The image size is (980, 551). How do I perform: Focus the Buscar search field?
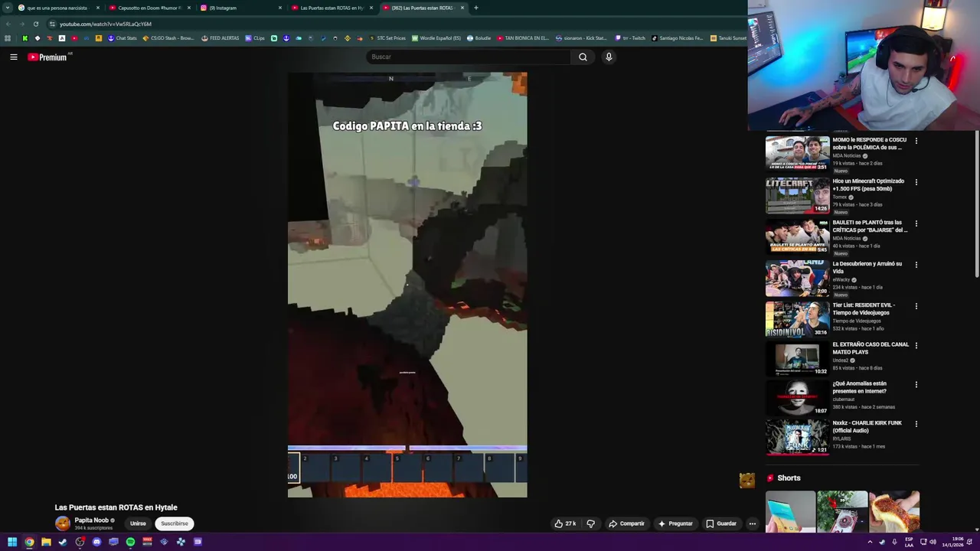[x=468, y=57]
